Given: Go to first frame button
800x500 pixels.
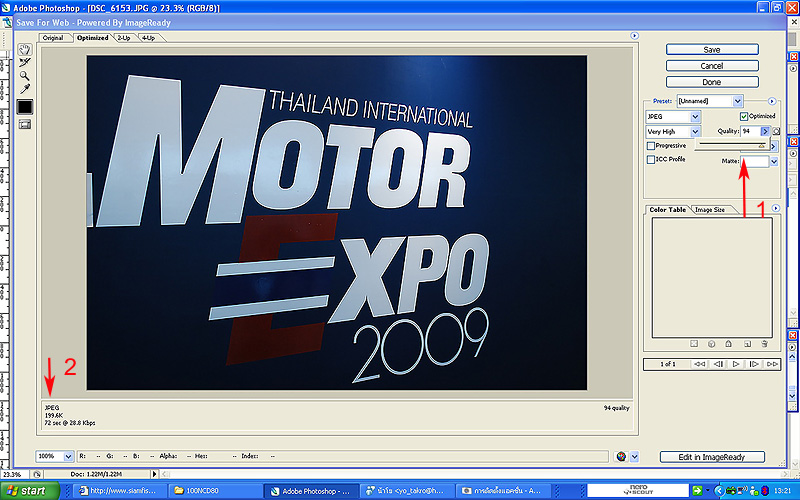Looking at the screenshot, I should point(700,364).
